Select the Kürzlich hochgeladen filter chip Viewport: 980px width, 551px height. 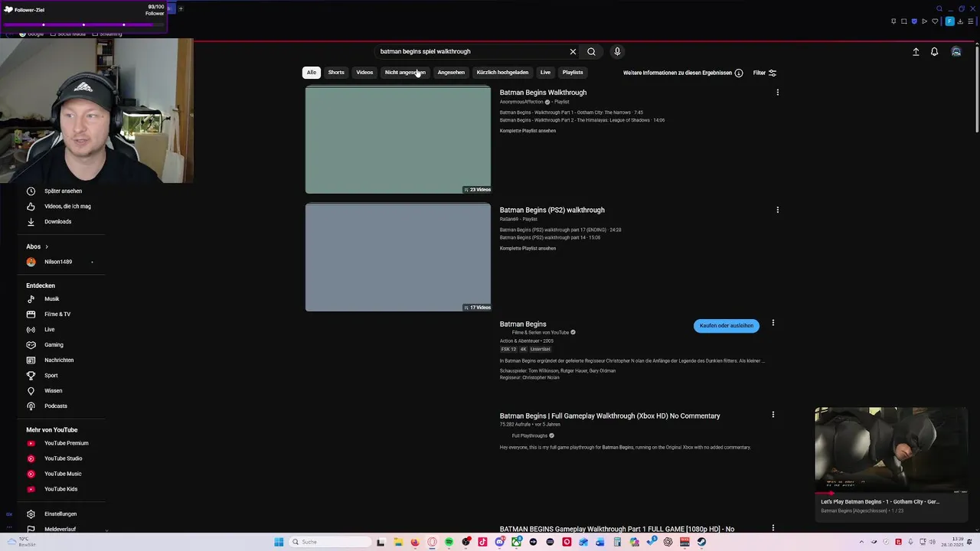coord(502,72)
